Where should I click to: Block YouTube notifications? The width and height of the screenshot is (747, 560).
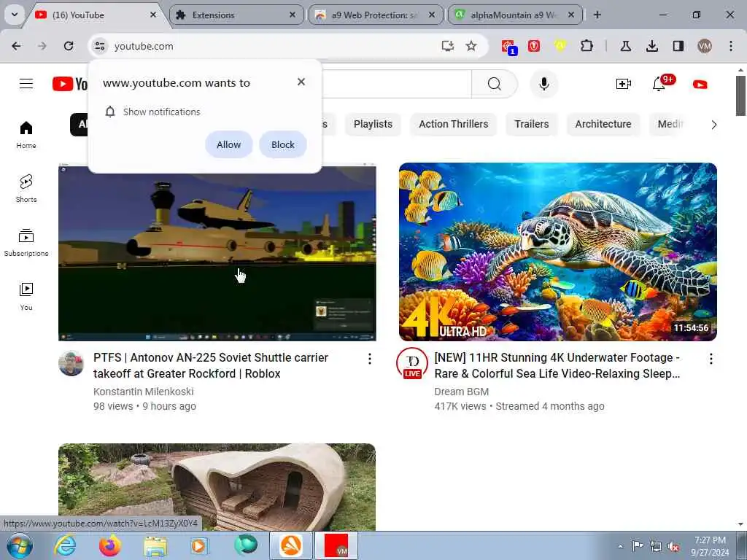pyautogui.click(x=283, y=144)
